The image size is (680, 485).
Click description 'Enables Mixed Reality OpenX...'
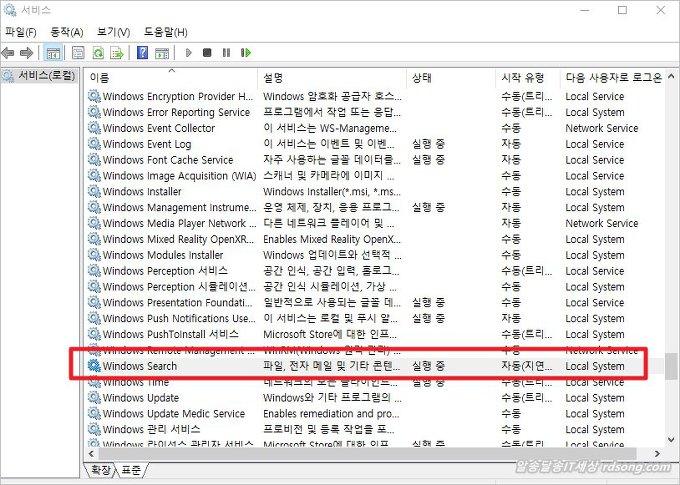[x=332, y=239]
